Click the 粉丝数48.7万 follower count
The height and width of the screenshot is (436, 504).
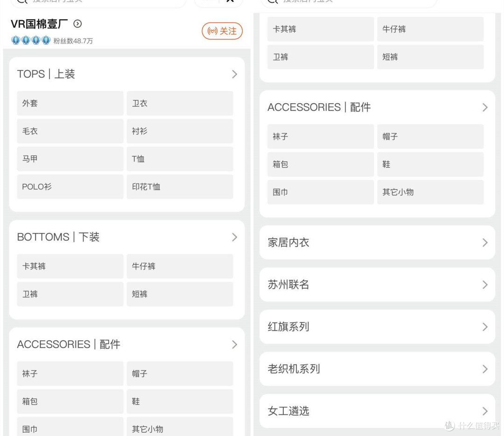tap(73, 41)
